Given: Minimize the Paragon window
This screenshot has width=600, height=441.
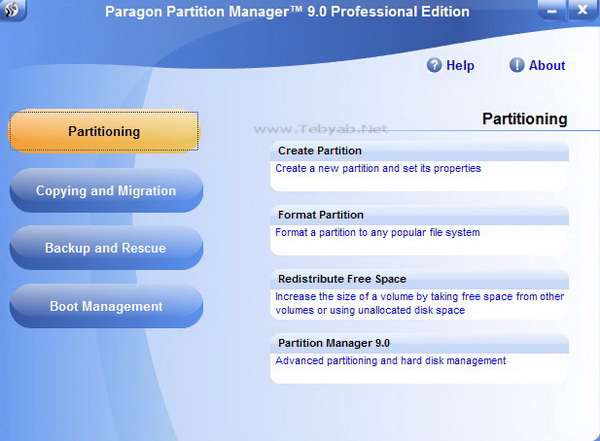Looking at the screenshot, I should coord(551,10).
